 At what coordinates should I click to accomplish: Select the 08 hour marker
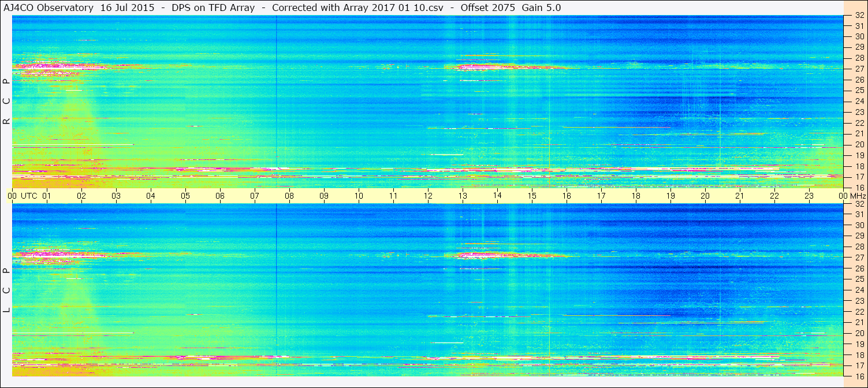(x=289, y=196)
